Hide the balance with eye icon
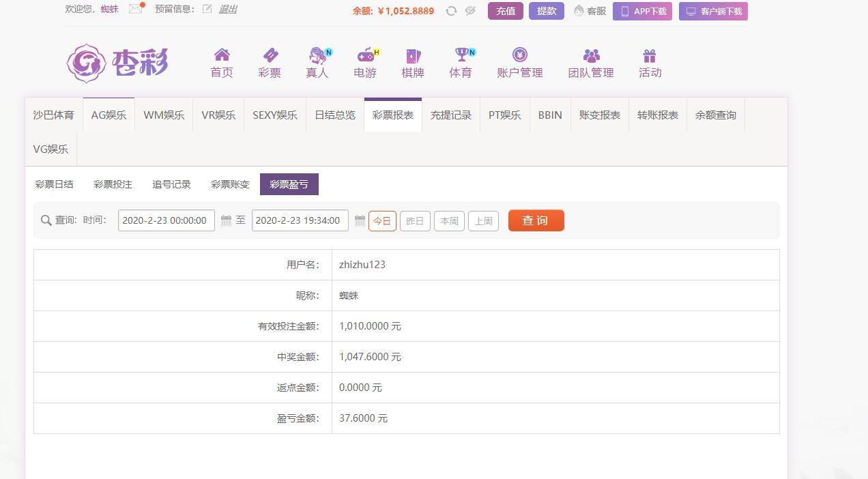868x479 pixels. 470,11
